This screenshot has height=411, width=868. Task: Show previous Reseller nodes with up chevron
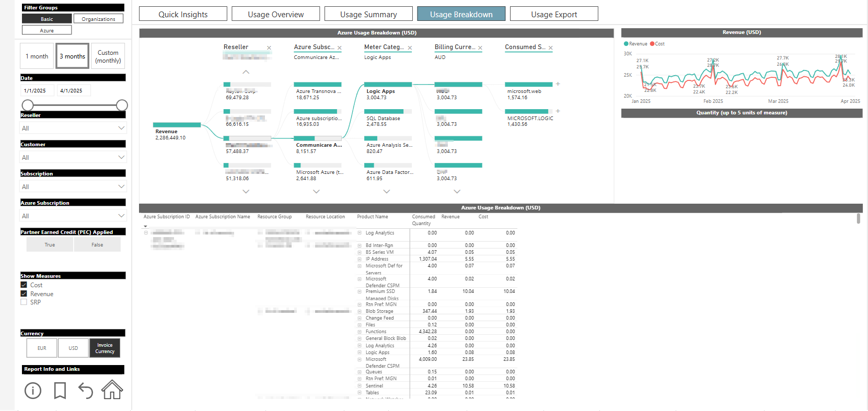[246, 72]
